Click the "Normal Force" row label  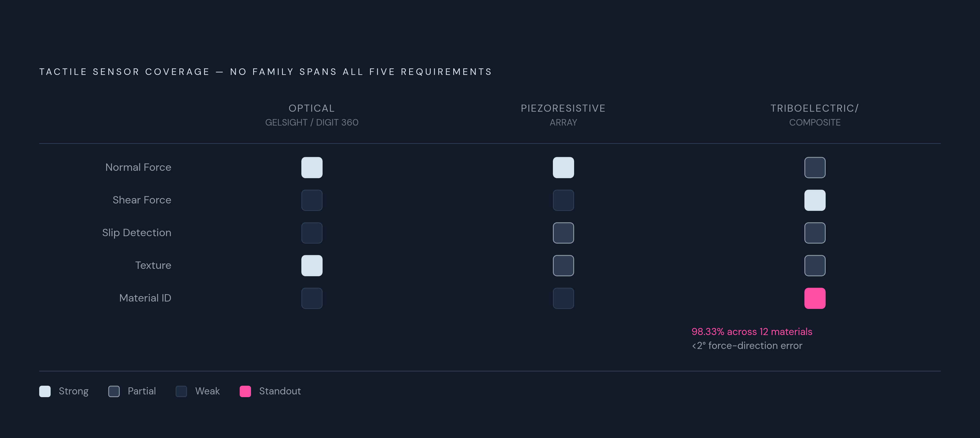(x=138, y=167)
